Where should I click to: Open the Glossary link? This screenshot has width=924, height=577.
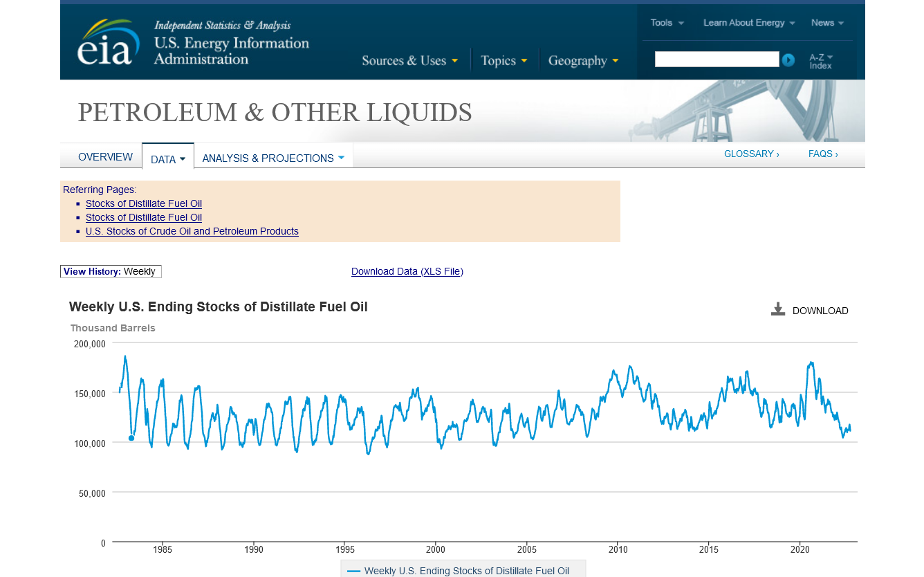751,154
